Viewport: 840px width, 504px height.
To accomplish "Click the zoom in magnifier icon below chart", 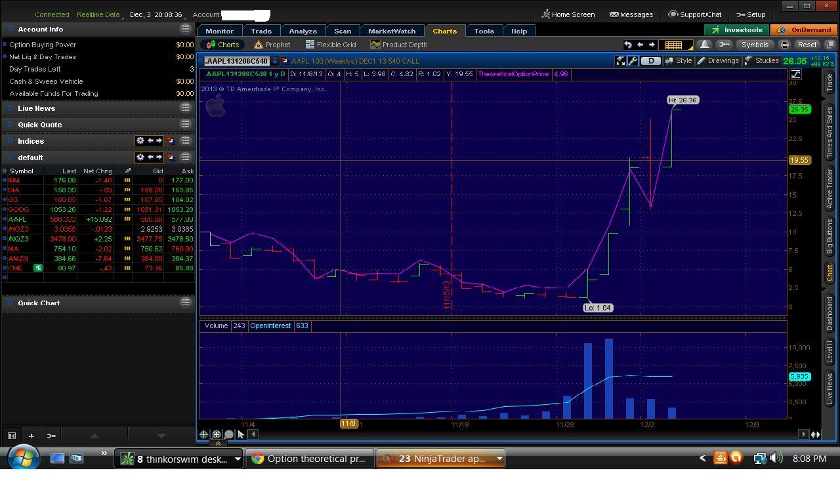I will pos(216,434).
